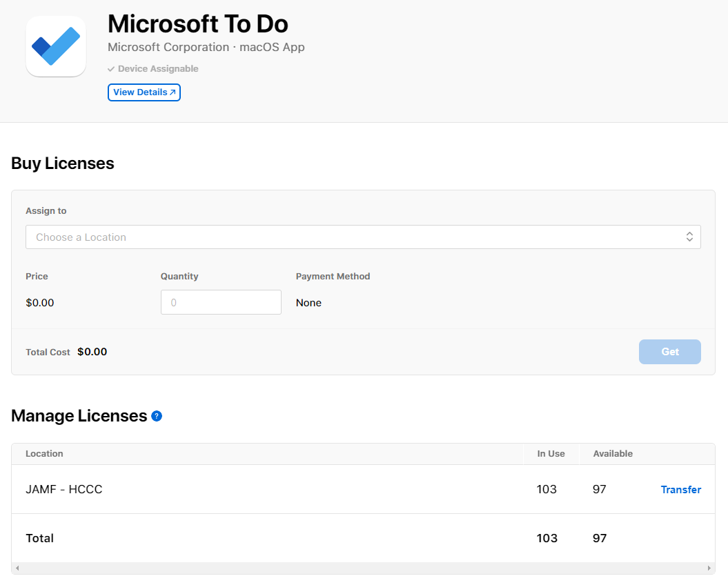
Task: Open the Manage Licenses help icon
Action: pyautogui.click(x=157, y=416)
